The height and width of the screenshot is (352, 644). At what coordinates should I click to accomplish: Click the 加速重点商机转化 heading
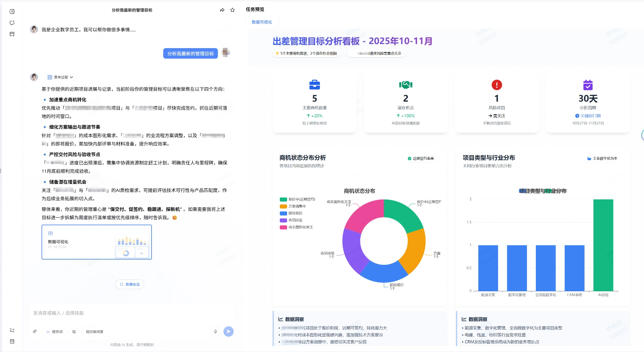pos(68,100)
